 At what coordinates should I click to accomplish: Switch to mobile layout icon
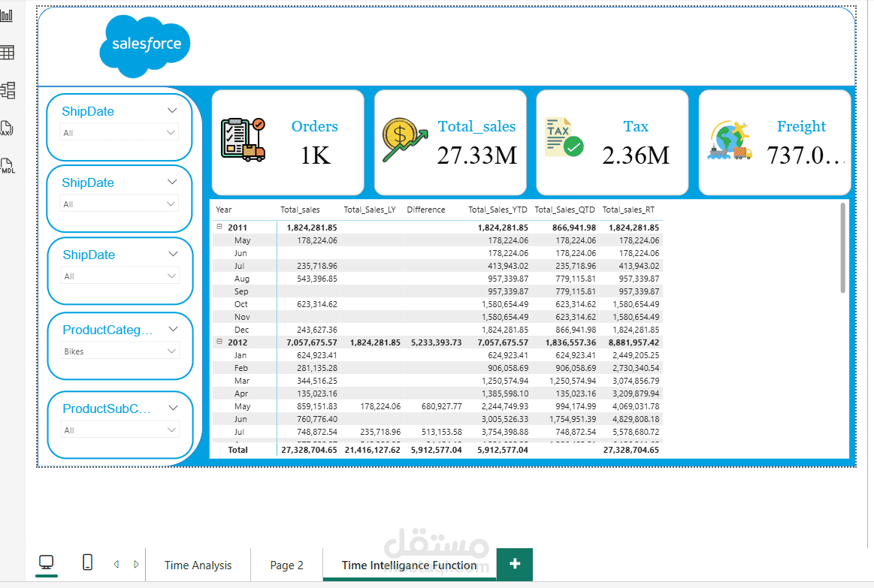pos(87,562)
